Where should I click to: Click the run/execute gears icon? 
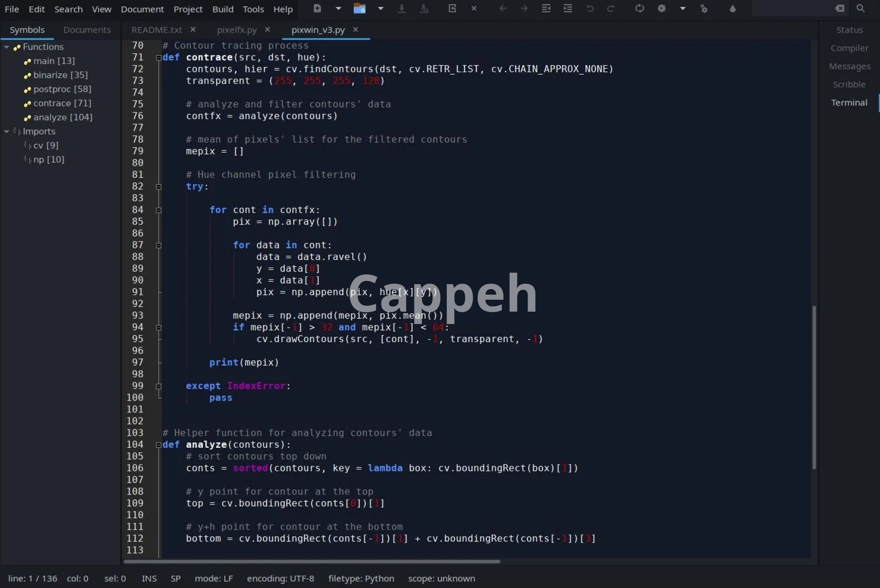704,8
